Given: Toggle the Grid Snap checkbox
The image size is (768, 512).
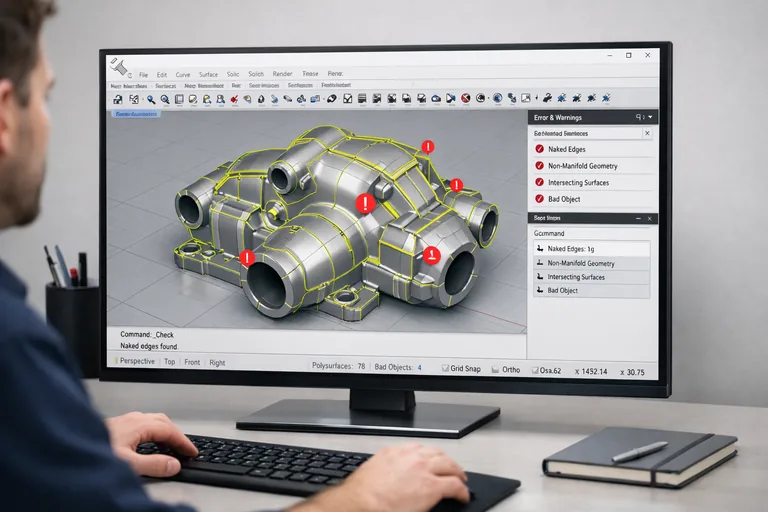Looking at the screenshot, I should point(443,369).
